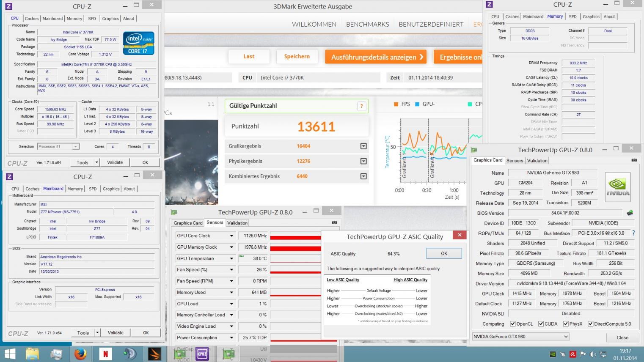
Task: Open GPU Load sensor dropdown
Action: point(231,304)
